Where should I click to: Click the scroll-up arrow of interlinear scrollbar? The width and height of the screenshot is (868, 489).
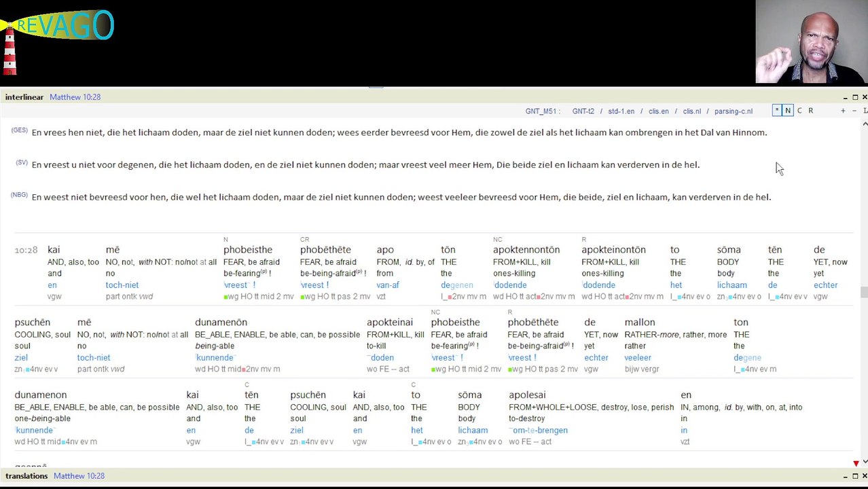[x=865, y=124]
